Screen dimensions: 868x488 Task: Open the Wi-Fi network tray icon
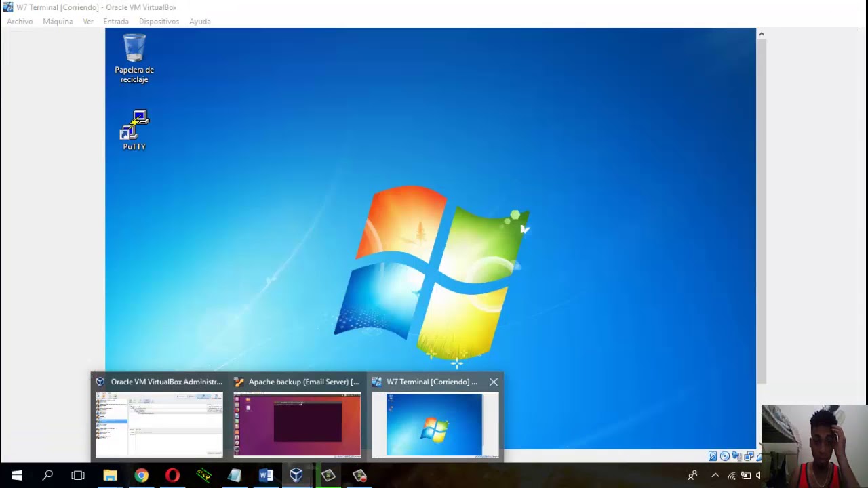(732, 476)
